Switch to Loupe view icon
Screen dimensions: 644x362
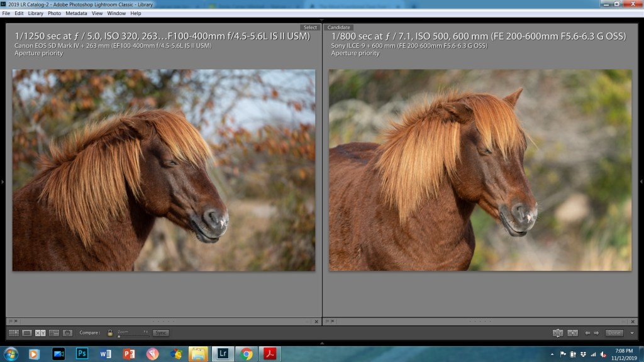click(27, 332)
